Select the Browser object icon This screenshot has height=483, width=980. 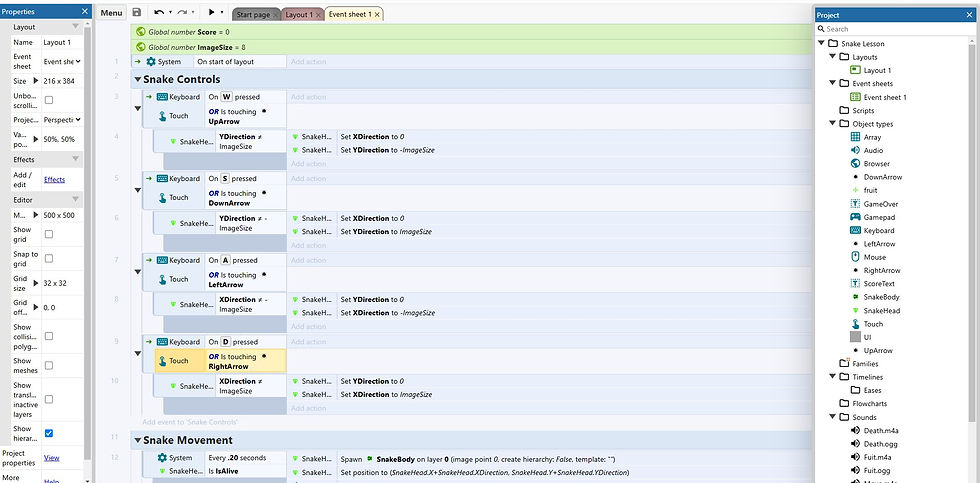click(856, 164)
